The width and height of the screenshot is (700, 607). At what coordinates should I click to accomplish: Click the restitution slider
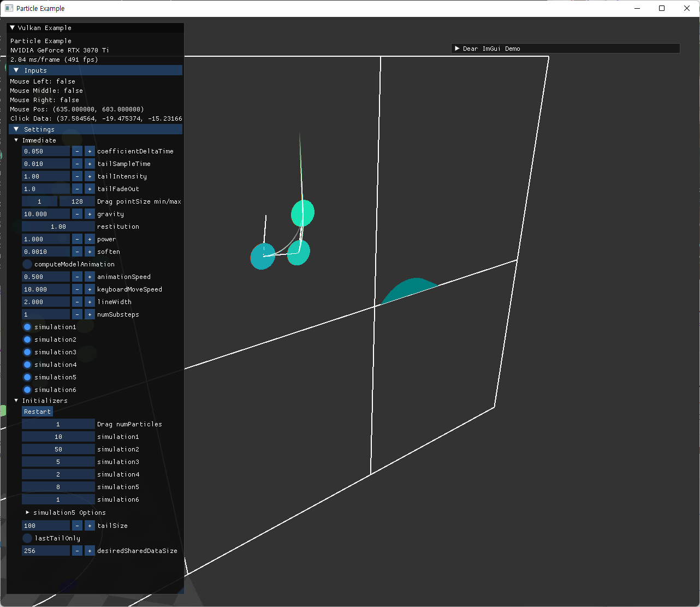[x=58, y=227]
